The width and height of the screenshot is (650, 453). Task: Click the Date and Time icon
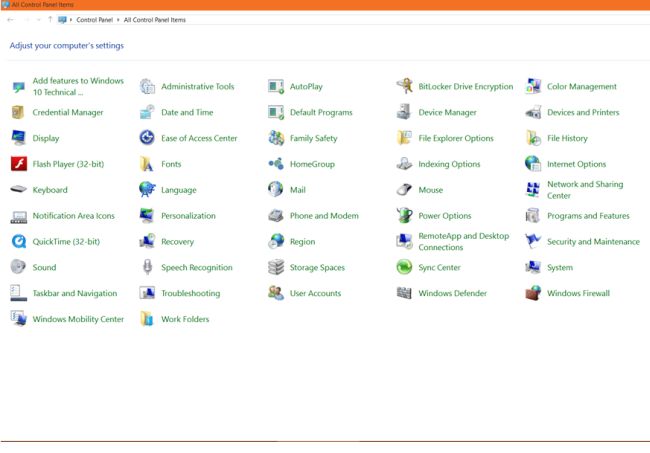[147, 112]
